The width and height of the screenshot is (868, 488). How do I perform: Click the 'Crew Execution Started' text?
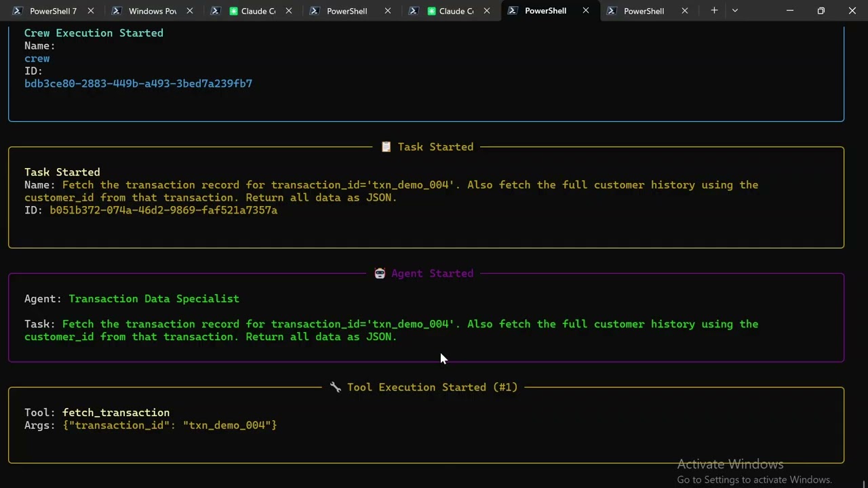[94, 33]
